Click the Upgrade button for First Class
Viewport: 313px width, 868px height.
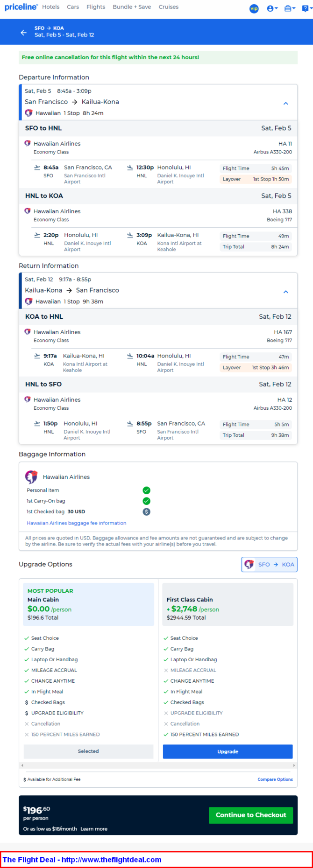tap(228, 751)
